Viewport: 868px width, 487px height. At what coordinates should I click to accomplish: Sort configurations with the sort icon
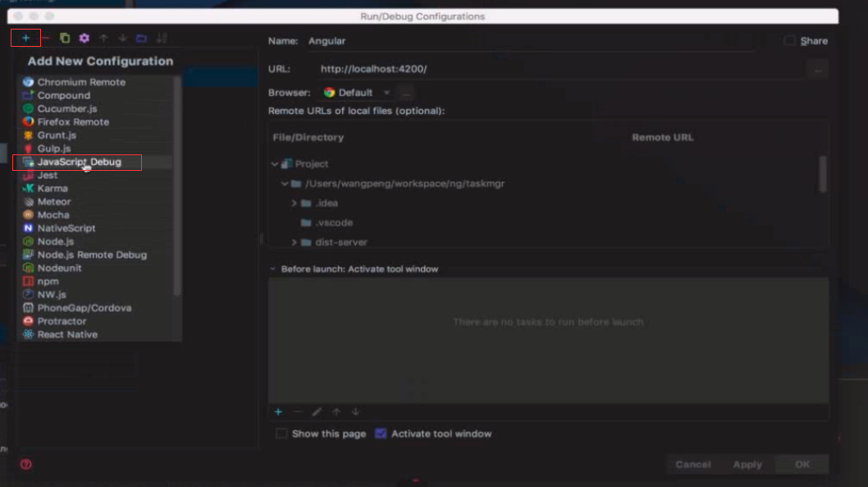[162, 39]
